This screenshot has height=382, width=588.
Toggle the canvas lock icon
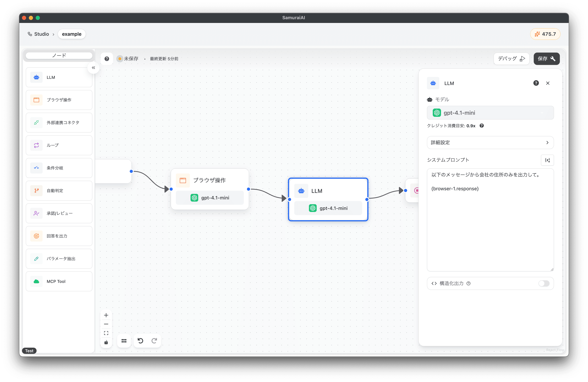(106, 342)
